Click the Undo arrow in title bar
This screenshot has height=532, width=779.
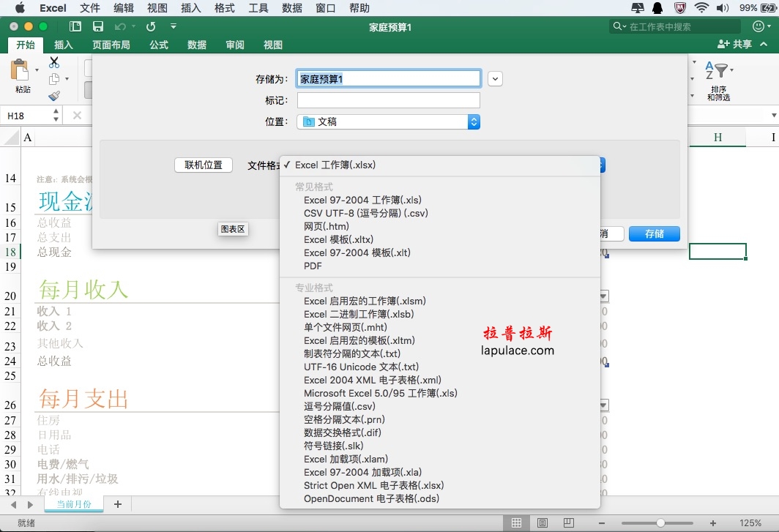click(120, 26)
